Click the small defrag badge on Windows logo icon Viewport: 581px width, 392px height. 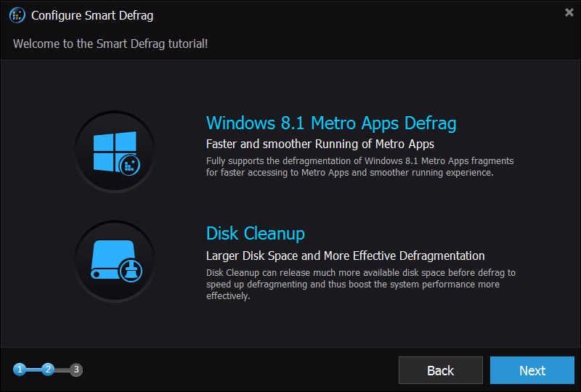tap(130, 166)
